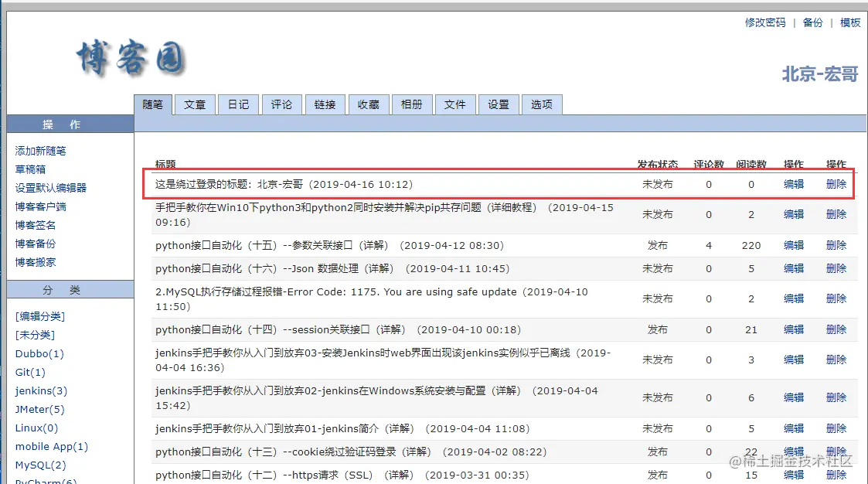Image resolution: width=868 pixels, height=484 pixels.
Task: Select Linux(0) category
Action: [36, 428]
